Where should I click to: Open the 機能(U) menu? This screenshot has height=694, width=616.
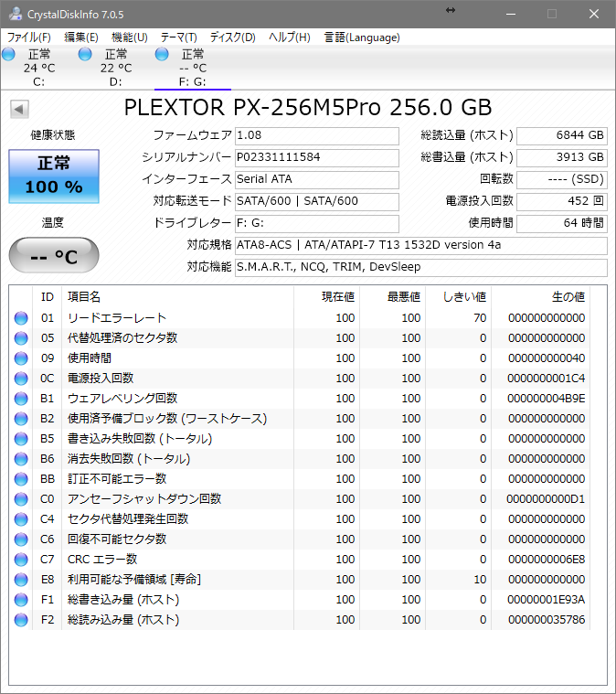point(129,37)
